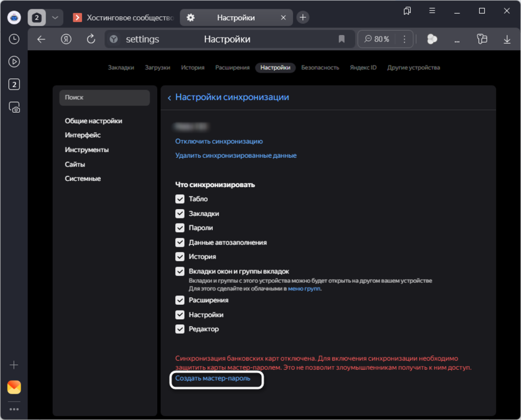
Task: Bookmark the page with the bookmark icon
Action: coord(341,39)
